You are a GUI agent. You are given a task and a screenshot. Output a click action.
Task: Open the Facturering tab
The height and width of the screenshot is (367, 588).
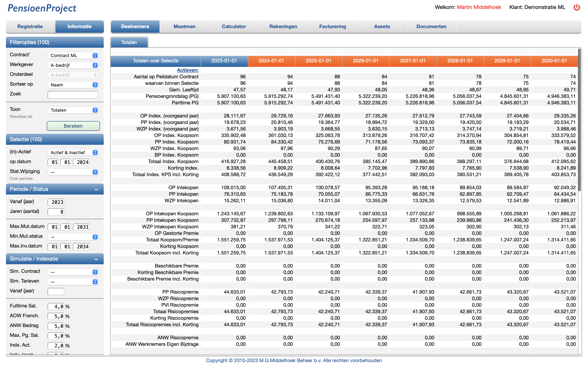pos(332,27)
